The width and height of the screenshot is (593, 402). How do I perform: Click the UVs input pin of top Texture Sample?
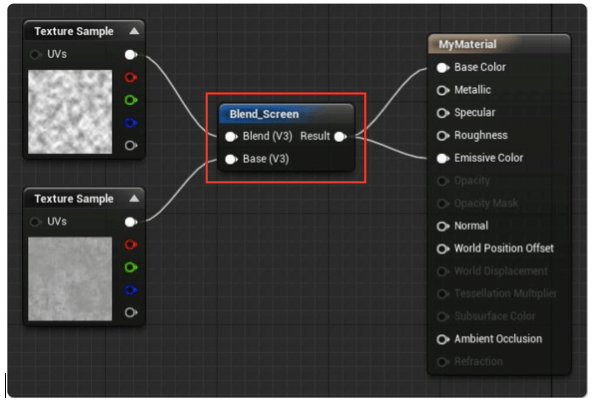(36, 54)
